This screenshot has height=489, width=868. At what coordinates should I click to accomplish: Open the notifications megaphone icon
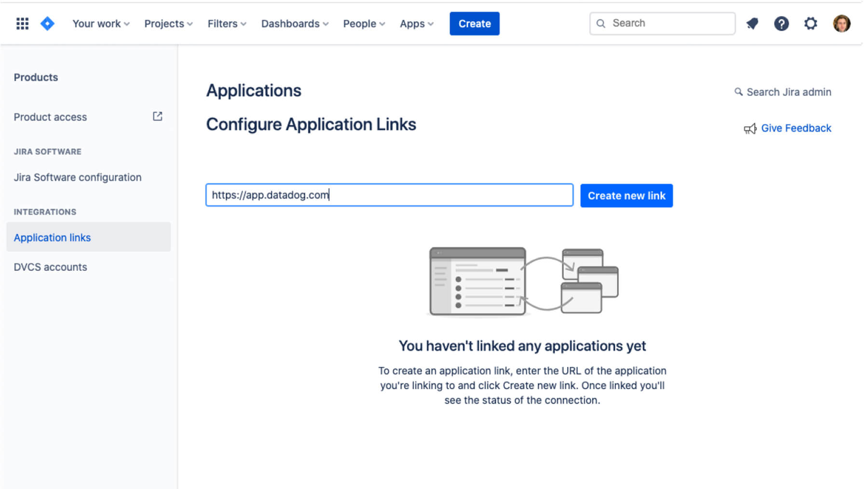(752, 23)
